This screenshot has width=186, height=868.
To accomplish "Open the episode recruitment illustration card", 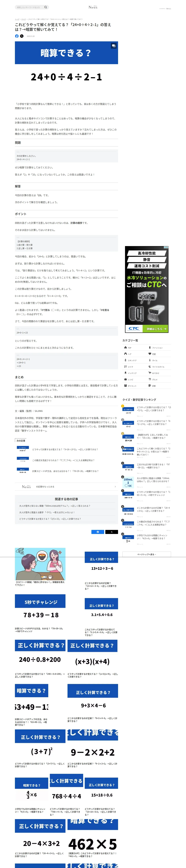I will pyautogui.click(x=40, y=567).
